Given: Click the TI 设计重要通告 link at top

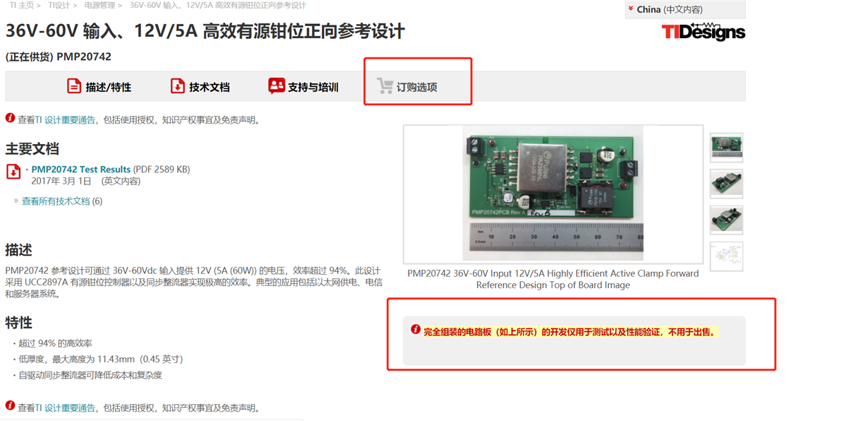Looking at the screenshot, I should [x=66, y=120].
